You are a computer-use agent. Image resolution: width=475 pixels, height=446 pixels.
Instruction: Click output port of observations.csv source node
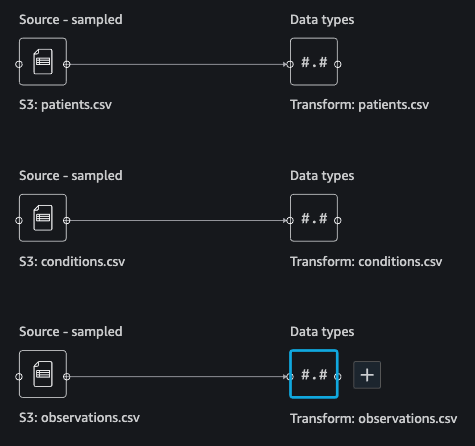tap(67, 377)
